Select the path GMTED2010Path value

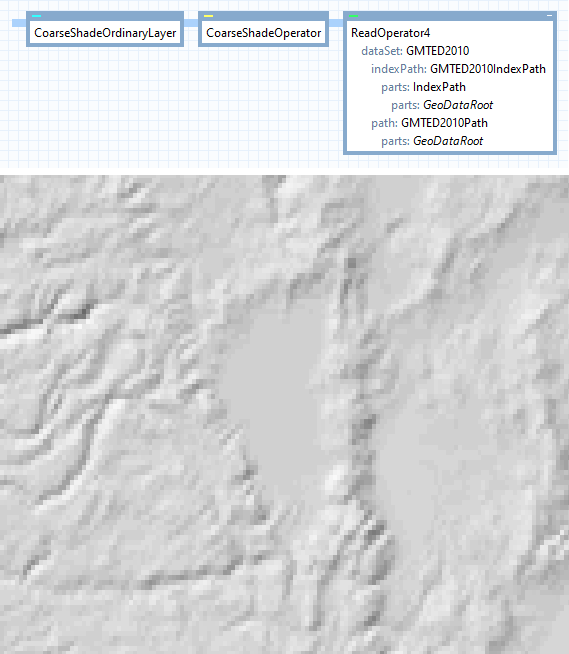point(444,123)
